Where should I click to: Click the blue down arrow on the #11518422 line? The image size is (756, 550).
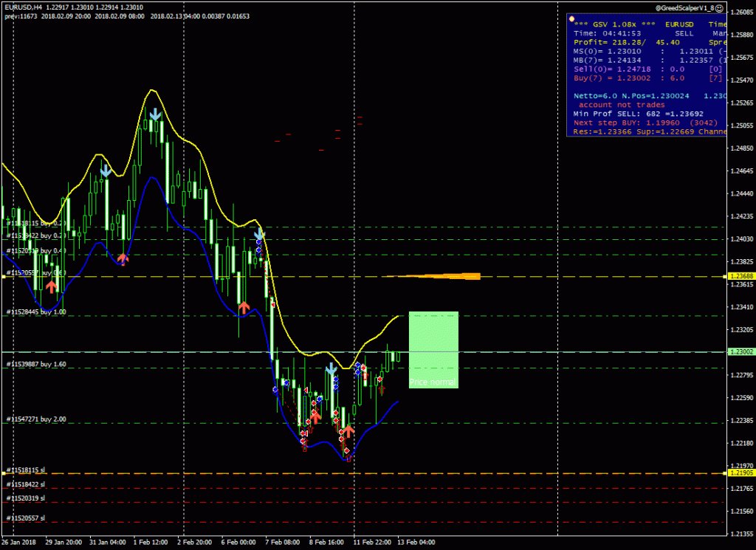click(x=259, y=234)
